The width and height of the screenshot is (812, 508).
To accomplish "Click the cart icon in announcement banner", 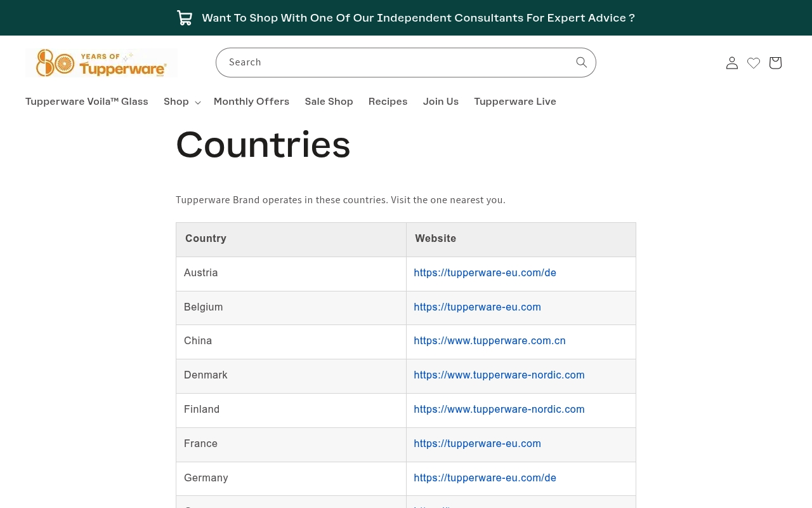I will (x=185, y=18).
